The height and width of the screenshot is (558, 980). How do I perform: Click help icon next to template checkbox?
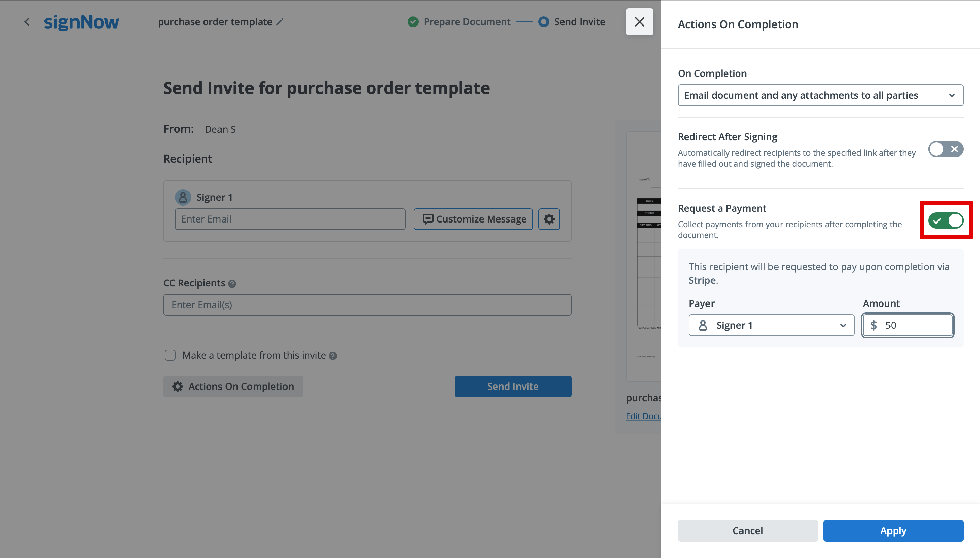coord(333,356)
